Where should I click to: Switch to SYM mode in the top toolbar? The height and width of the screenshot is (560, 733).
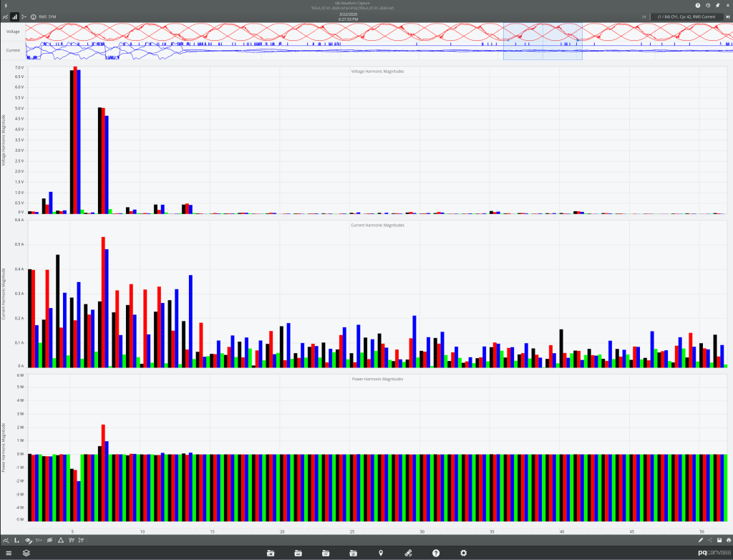pos(52,16)
